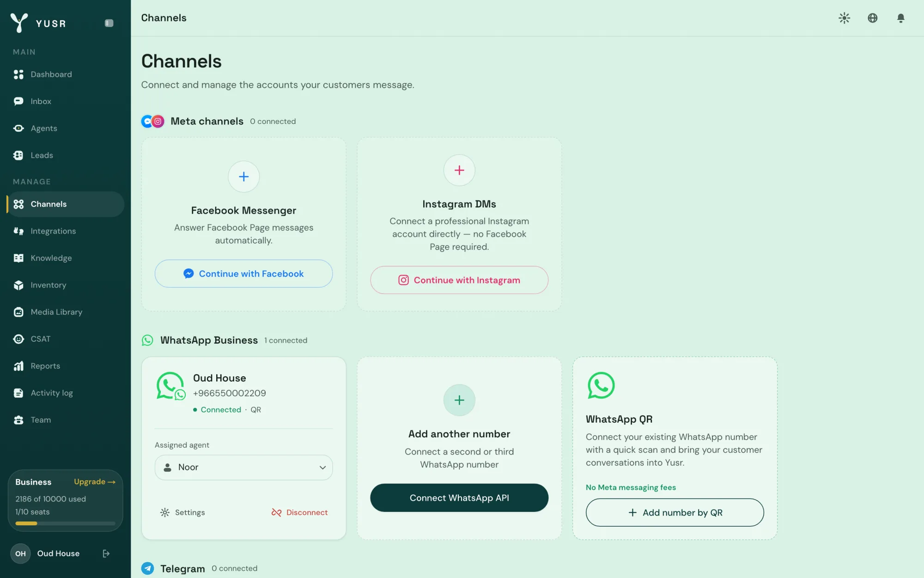Image resolution: width=924 pixels, height=578 pixels.
Task: Click Continue with Facebook
Action: (244, 274)
